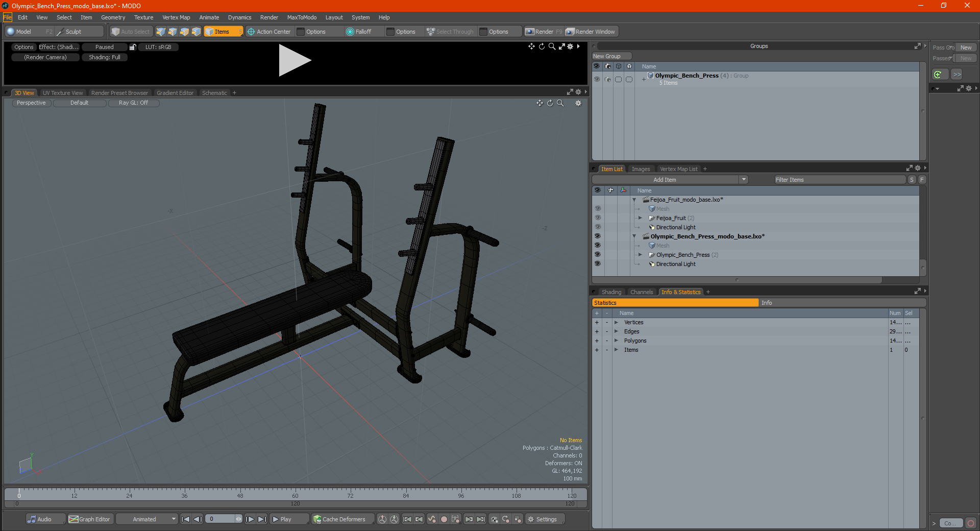This screenshot has height=531, width=980.
Task: Open the Render Window
Action: point(591,32)
